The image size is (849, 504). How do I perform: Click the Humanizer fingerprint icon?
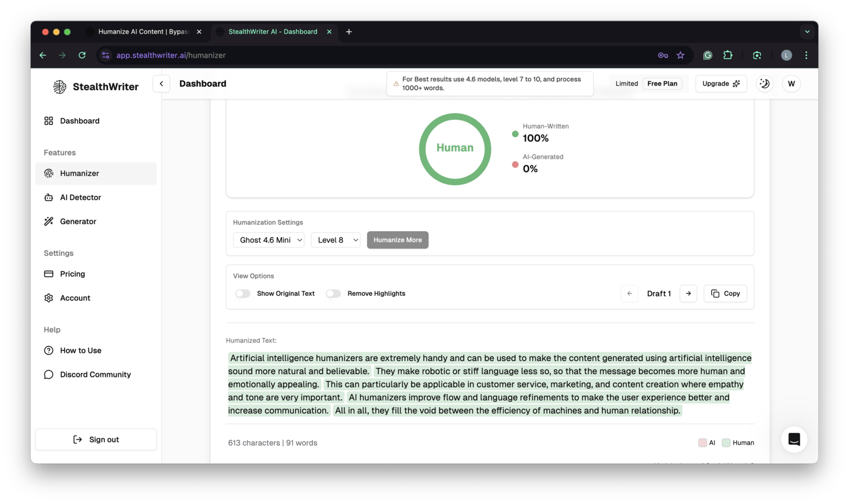coord(49,174)
